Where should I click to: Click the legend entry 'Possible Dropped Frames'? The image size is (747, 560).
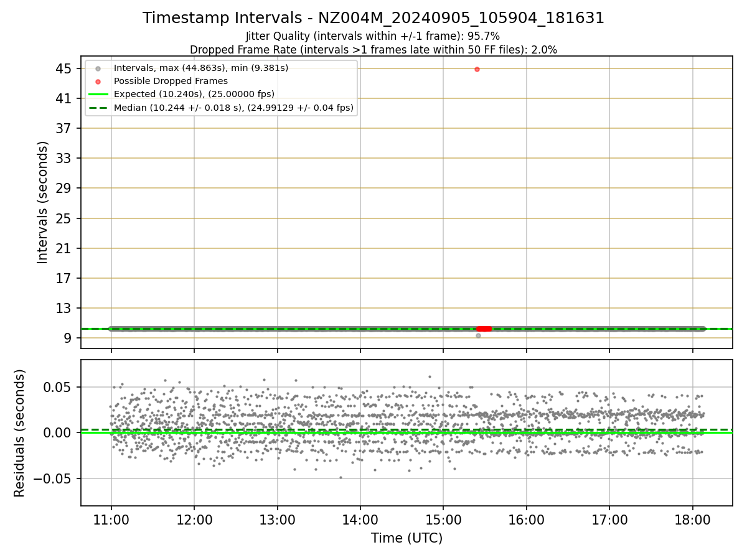(x=171, y=81)
